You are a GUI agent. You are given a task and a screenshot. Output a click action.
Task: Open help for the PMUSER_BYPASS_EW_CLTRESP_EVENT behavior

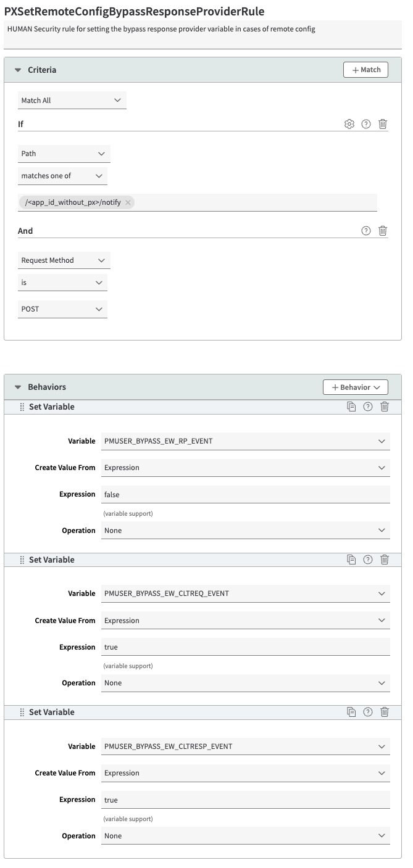click(x=368, y=712)
